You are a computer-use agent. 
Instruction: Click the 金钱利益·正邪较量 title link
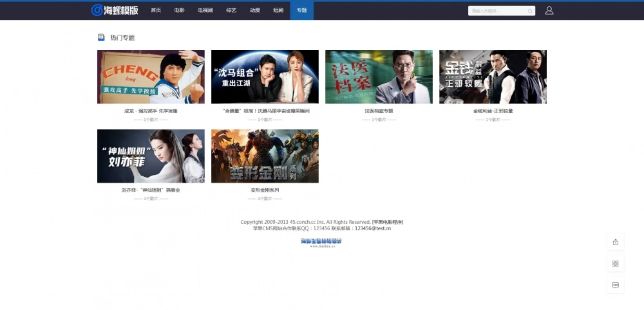pyautogui.click(x=493, y=111)
